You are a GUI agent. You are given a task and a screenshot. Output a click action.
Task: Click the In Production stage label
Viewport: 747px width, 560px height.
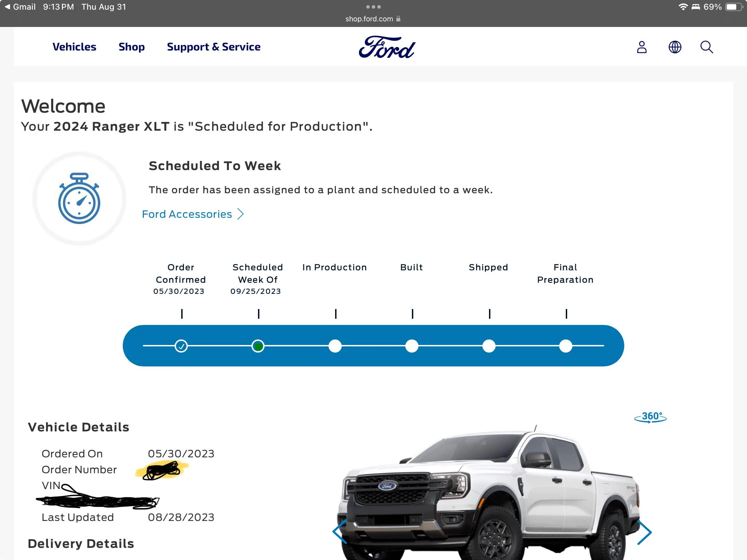click(x=334, y=268)
